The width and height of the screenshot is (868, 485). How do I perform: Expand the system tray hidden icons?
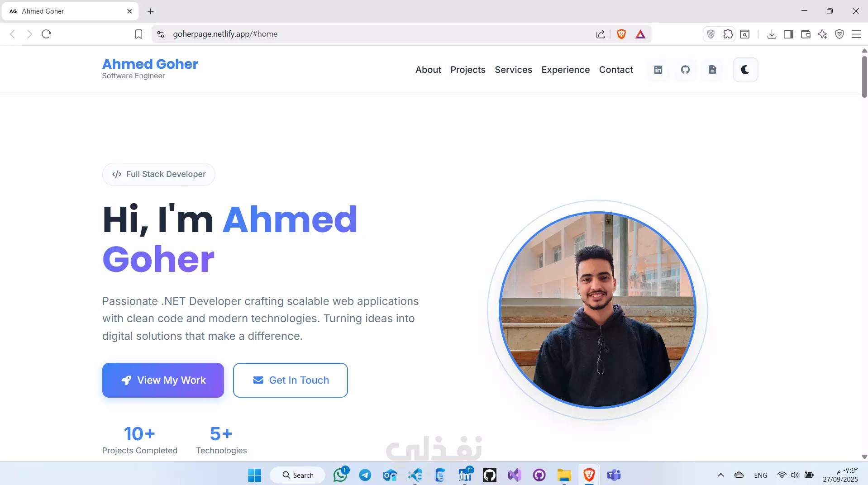click(721, 475)
